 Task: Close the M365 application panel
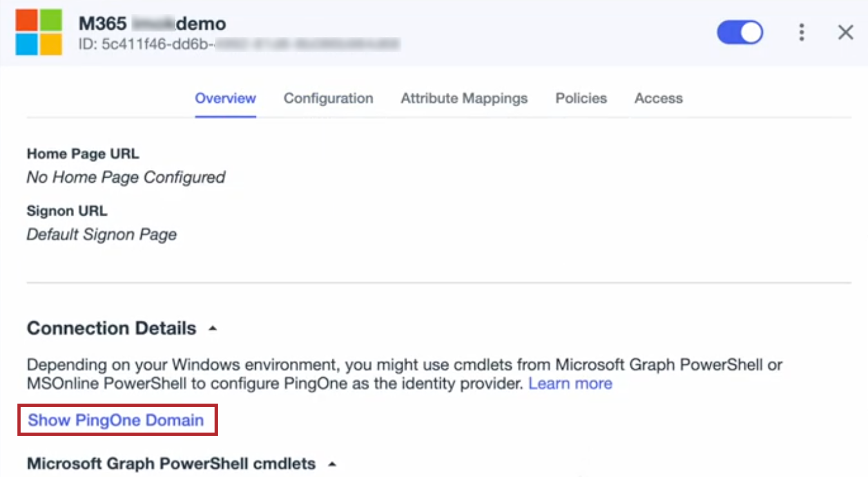845,32
